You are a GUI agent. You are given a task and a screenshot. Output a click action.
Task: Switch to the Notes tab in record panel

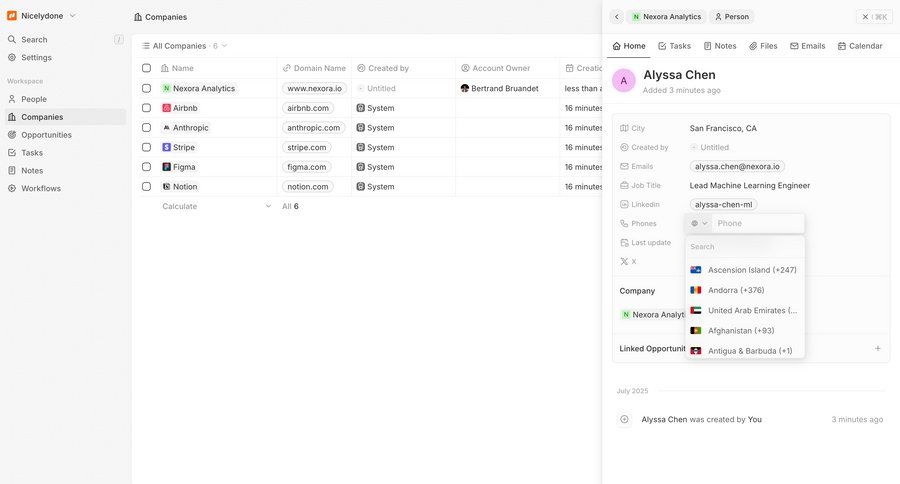pyautogui.click(x=720, y=46)
